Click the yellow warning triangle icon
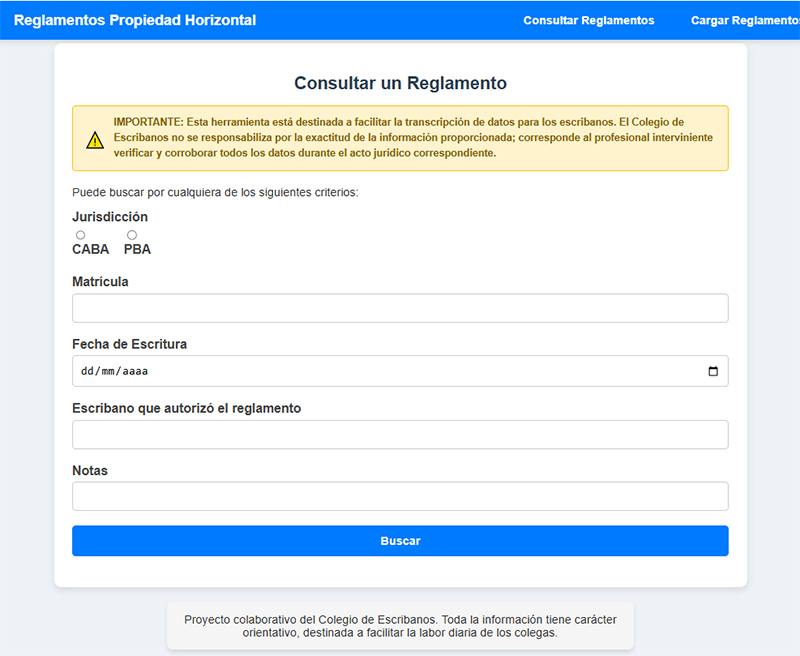This screenshot has width=800, height=656. coord(95,140)
